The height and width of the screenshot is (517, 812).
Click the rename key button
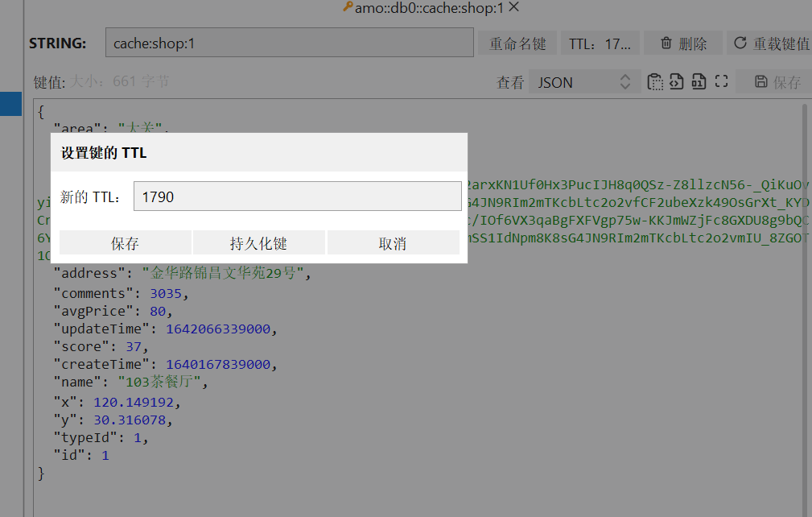point(517,43)
